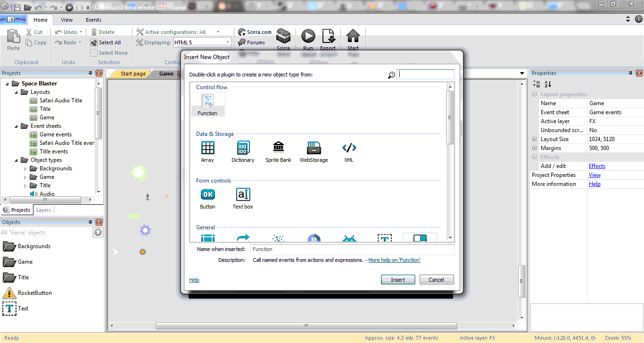Open the Scirra store chest icon
The height and width of the screenshot is (343, 644).
tap(283, 37)
